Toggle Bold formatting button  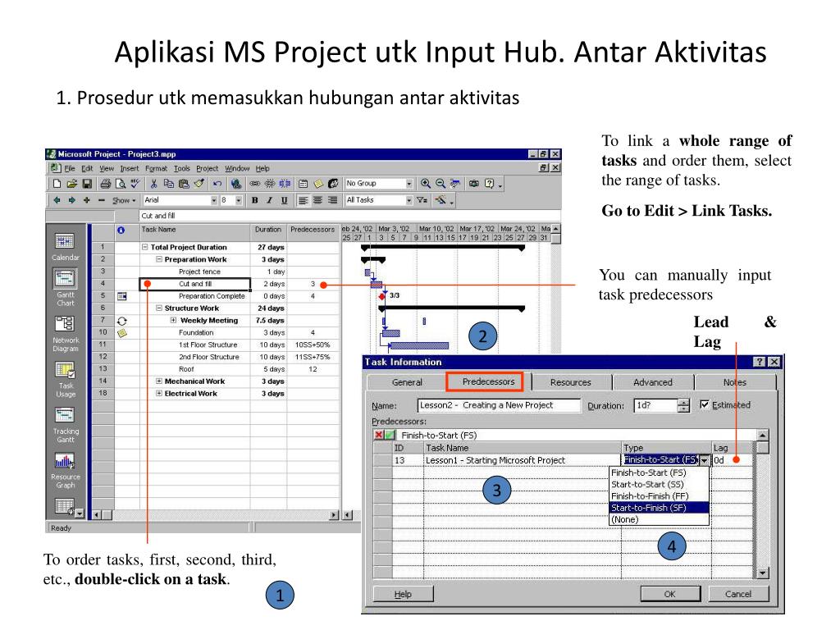click(x=254, y=200)
